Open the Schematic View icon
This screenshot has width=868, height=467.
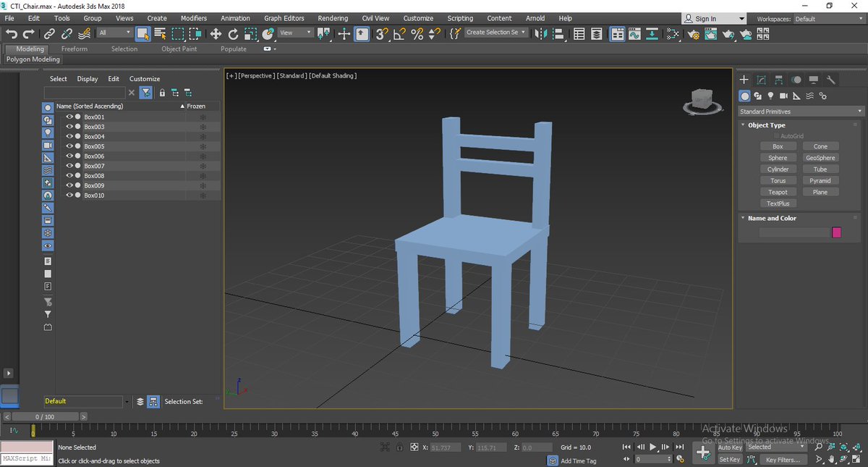point(652,33)
